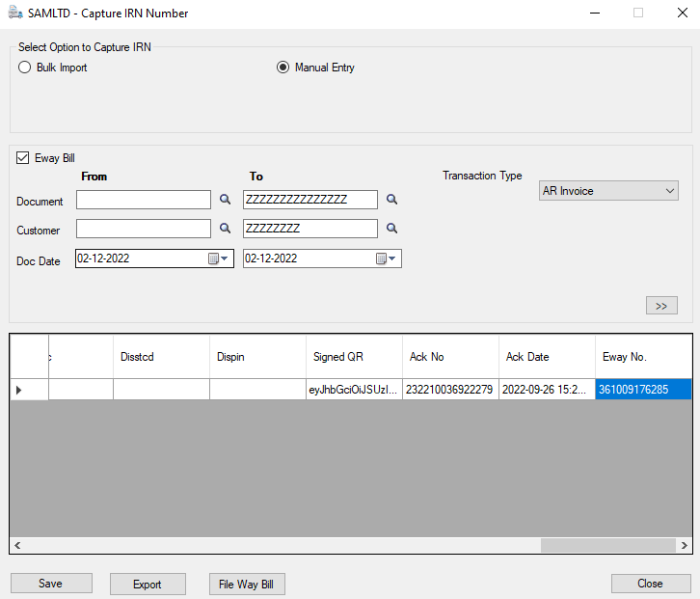Click the grid scroll left arrow

17,545
